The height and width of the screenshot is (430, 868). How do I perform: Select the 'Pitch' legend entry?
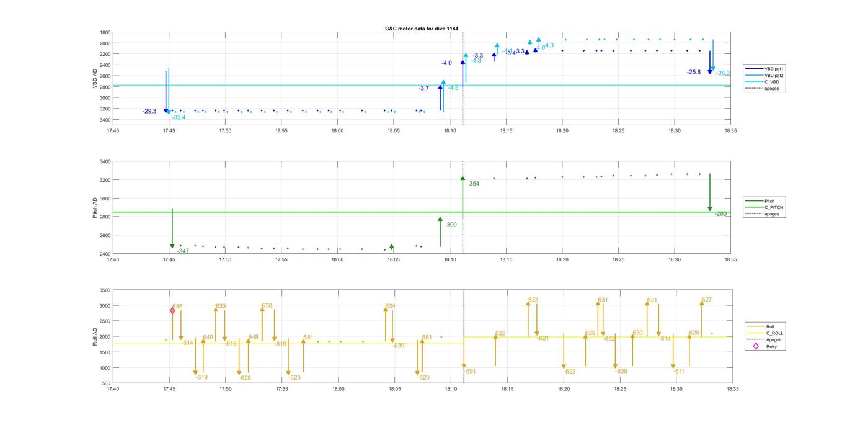coord(769,201)
